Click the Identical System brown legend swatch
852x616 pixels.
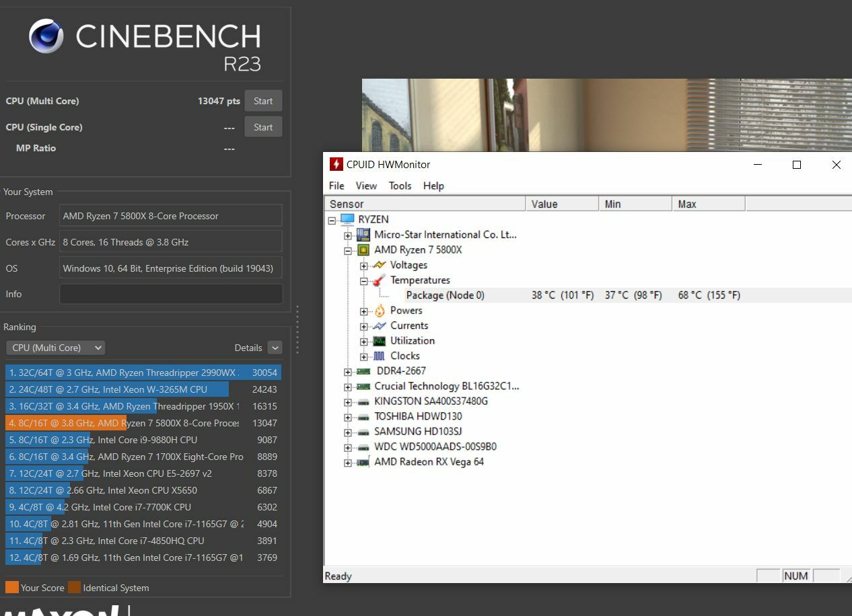click(x=74, y=587)
